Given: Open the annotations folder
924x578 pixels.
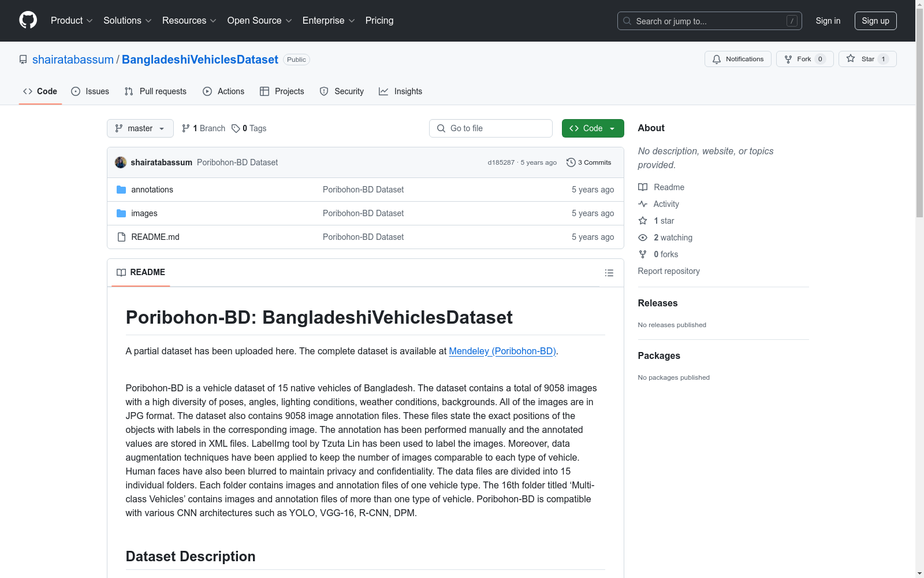Looking at the screenshot, I should 152,190.
